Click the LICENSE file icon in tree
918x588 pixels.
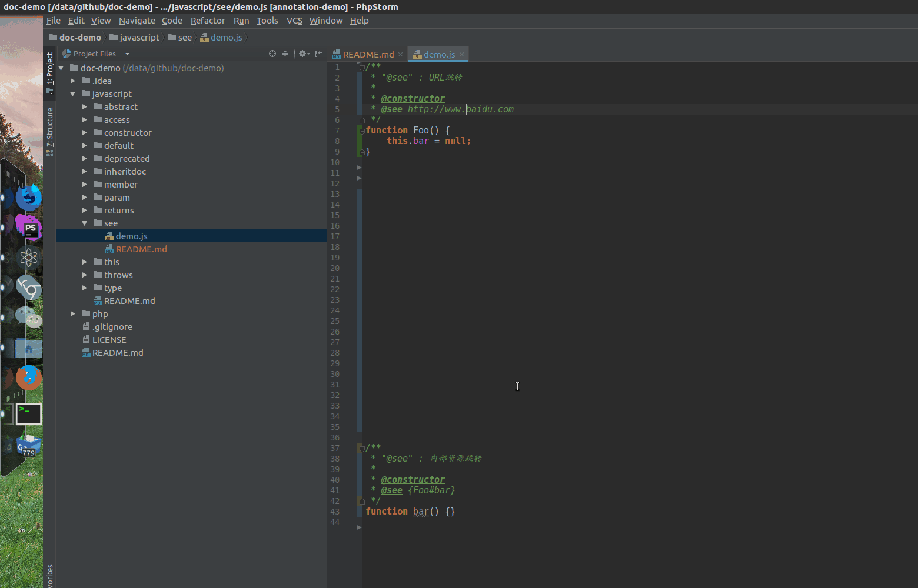(x=86, y=340)
